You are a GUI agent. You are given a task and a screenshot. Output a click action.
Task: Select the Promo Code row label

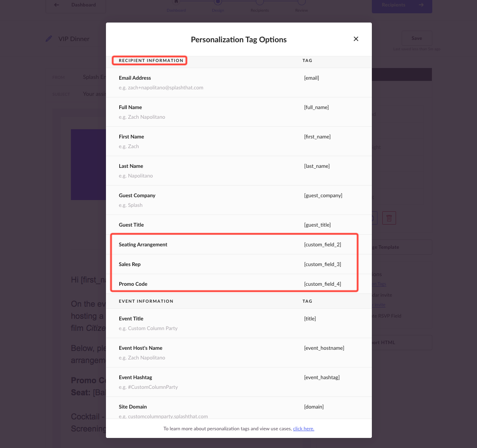[133, 284]
